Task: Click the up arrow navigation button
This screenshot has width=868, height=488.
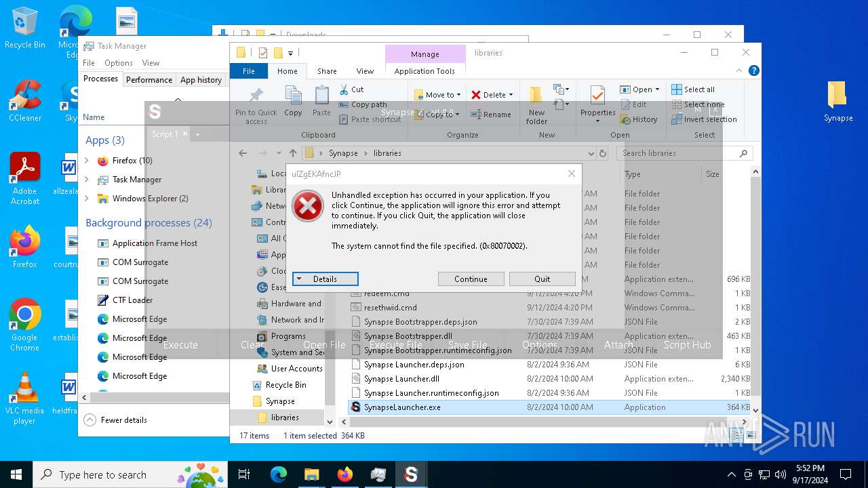Action: click(x=292, y=153)
